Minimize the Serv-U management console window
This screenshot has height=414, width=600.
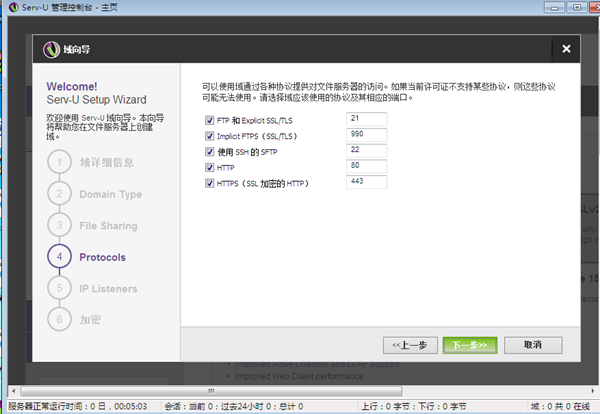pyautogui.click(x=554, y=7)
